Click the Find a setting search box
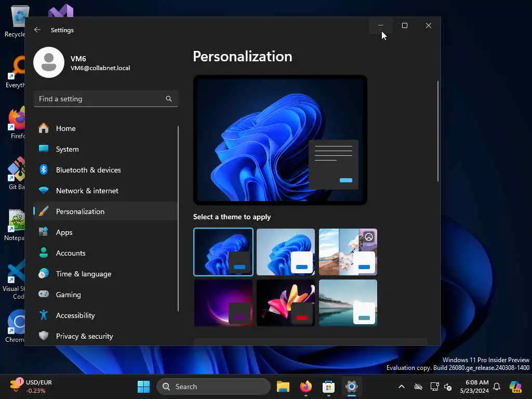Image resolution: width=532 pixels, height=399 pixels. tap(106, 99)
